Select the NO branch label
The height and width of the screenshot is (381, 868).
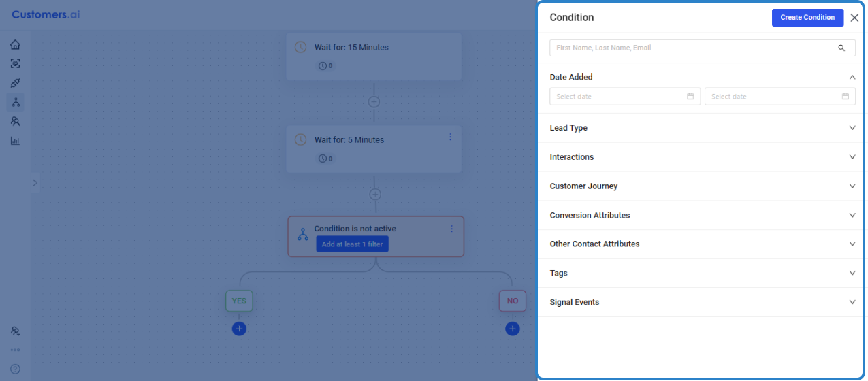513,301
